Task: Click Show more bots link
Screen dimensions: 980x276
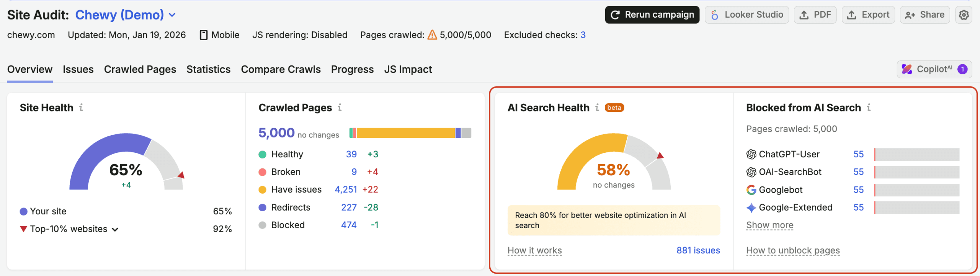Action: 770,225
